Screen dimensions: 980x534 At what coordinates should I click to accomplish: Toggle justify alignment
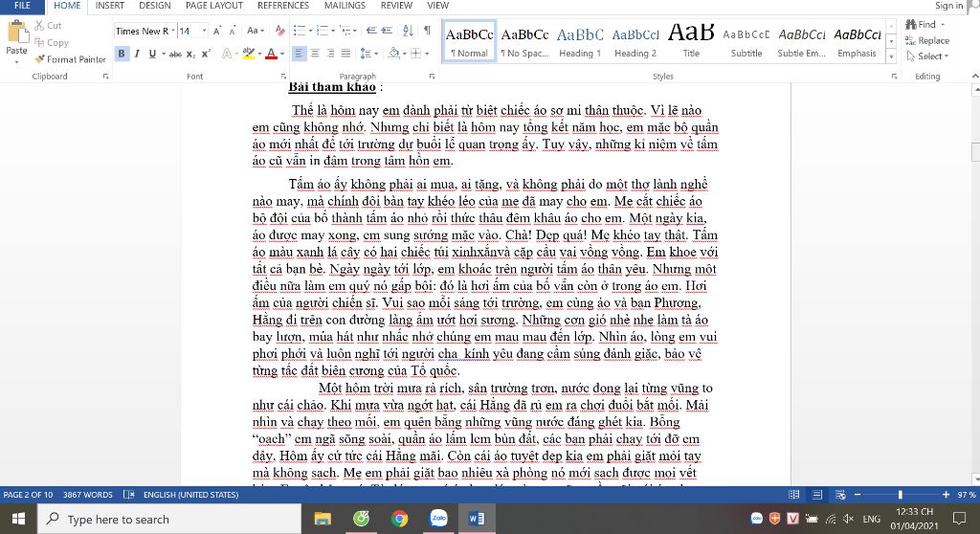point(345,54)
